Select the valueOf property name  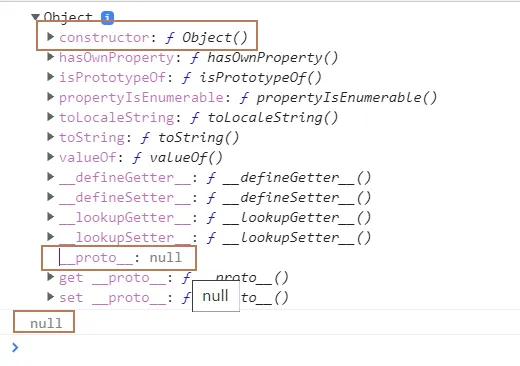[88, 158]
